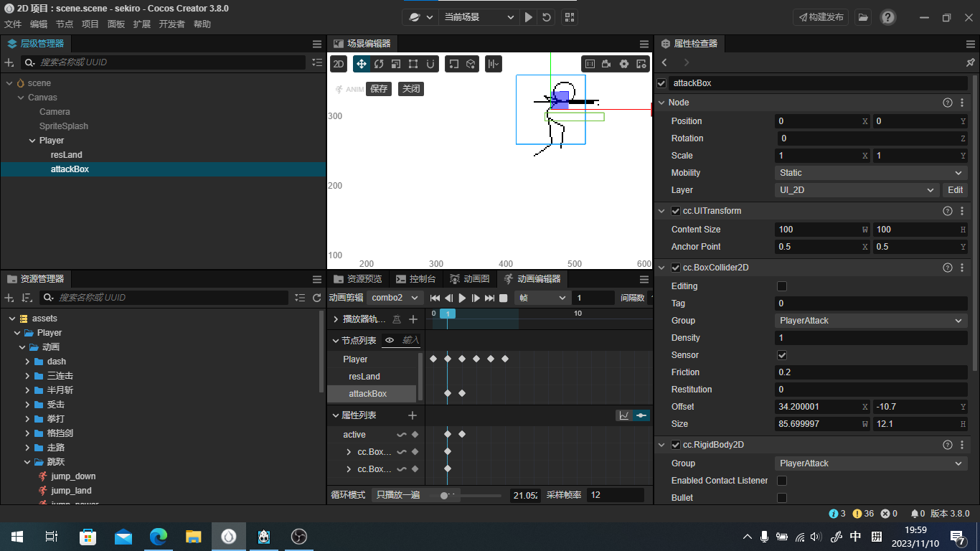Select the Move gizmo tool in scene editor
The width and height of the screenshot is (980, 551).
coord(362,64)
